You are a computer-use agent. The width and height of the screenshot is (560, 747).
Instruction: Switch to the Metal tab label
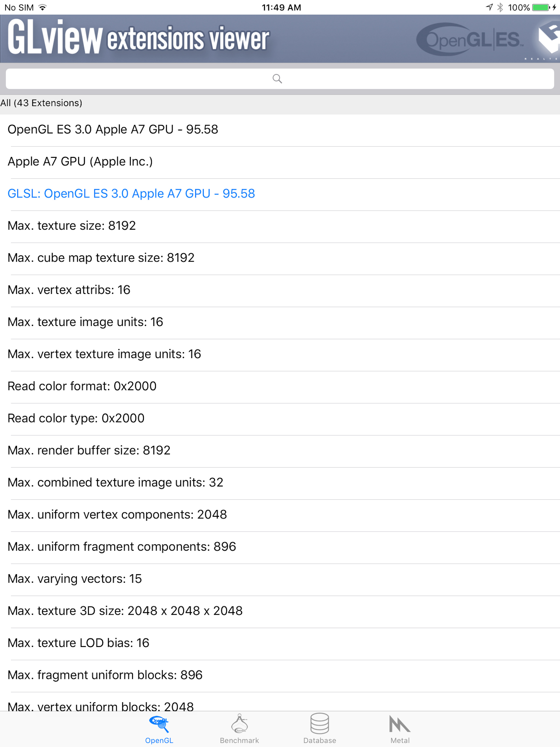coord(400,740)
